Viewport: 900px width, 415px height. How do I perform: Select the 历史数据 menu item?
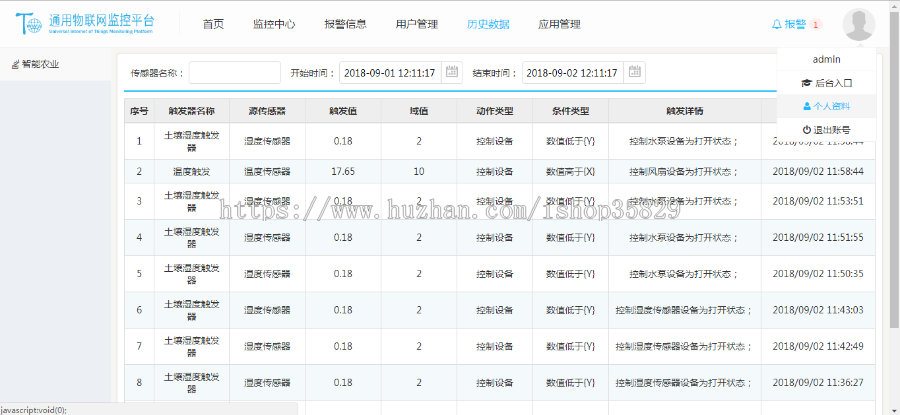tap(488, 24)
